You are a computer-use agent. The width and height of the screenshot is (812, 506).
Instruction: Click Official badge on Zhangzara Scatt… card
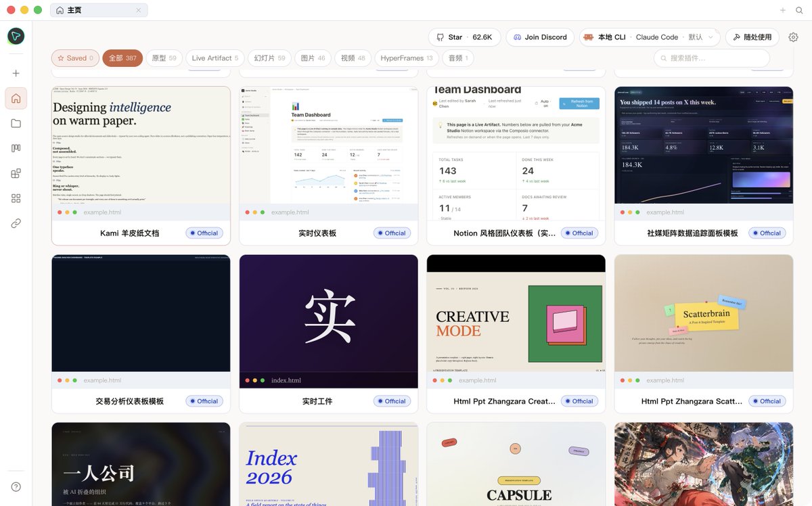(x=767, y=401)
